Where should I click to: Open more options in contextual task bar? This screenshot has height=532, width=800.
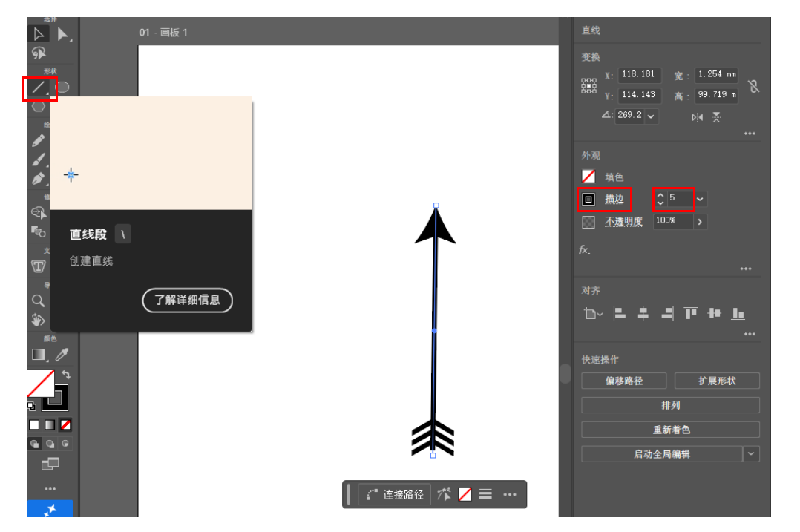point(510,494)
